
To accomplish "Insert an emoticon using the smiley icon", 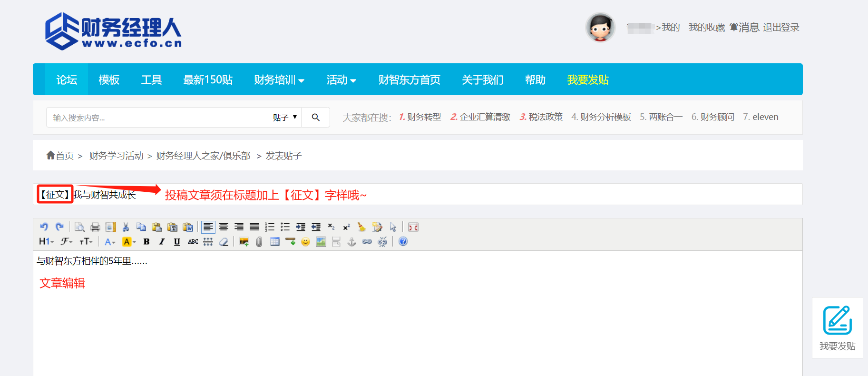I will point(305,242).
